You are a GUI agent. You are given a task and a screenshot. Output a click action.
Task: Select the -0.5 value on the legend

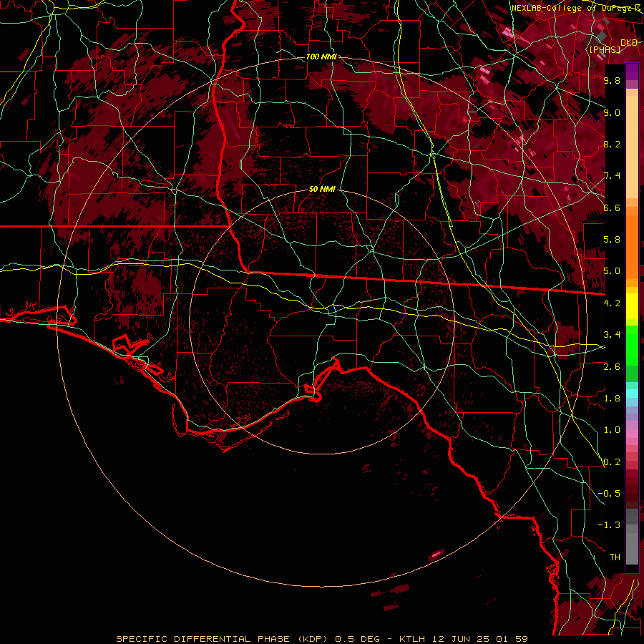(609, 494)
